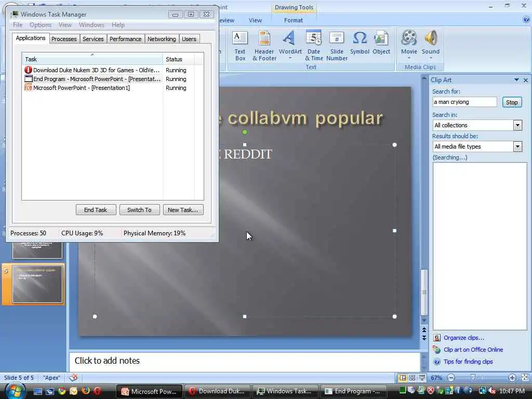Viewport: 532px width, 399px height.
Task: Click the Sound speaker icon
Action: 431,37
